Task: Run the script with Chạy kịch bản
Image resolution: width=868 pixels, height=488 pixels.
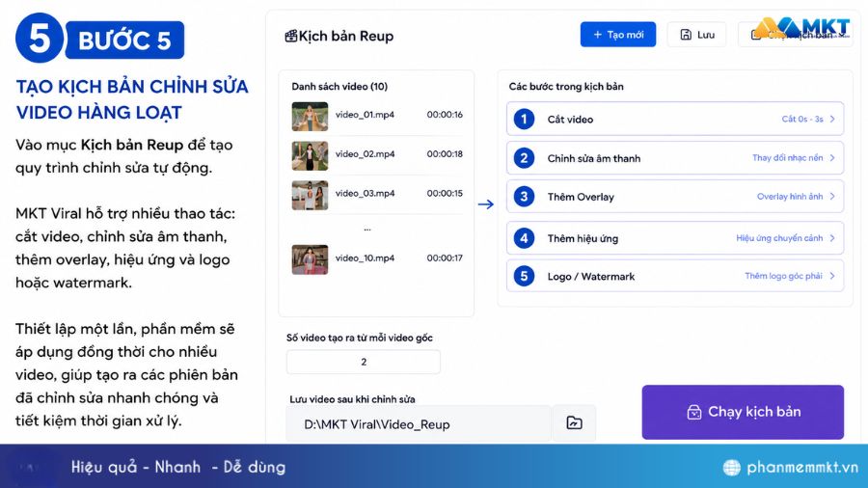Action: (x=743, y=412)
